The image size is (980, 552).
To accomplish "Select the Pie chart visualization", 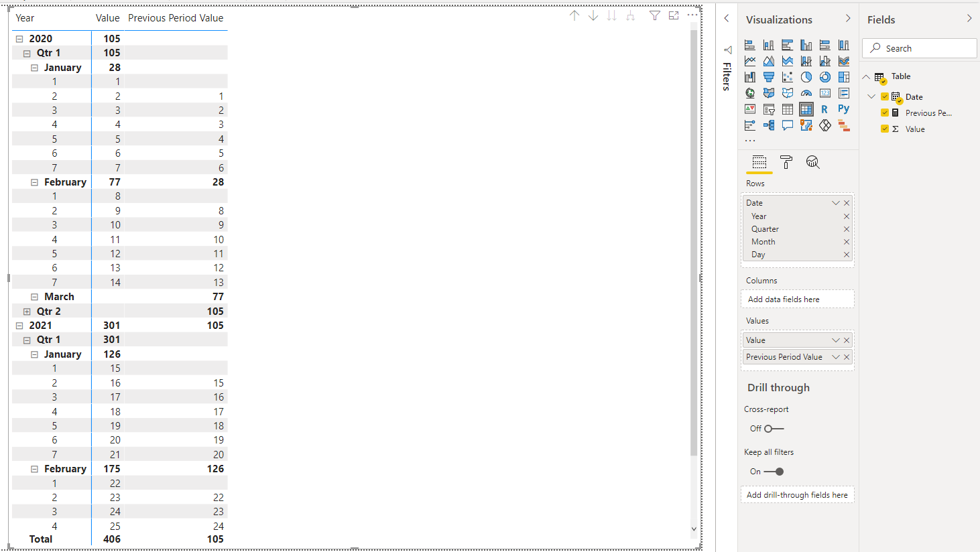I will [806, 77].
